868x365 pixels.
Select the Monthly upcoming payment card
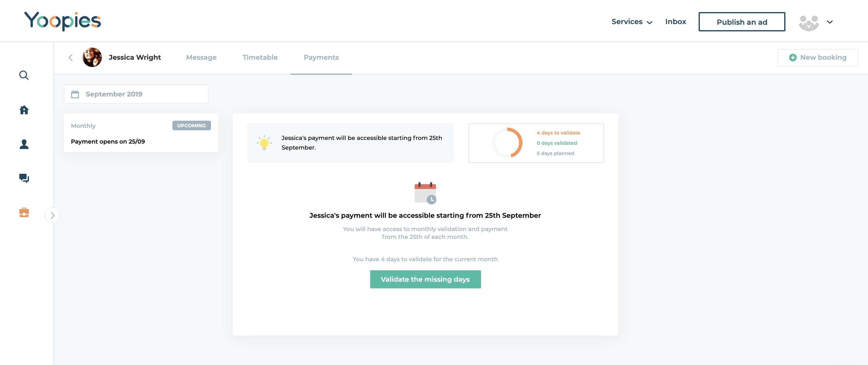[141, 133]
